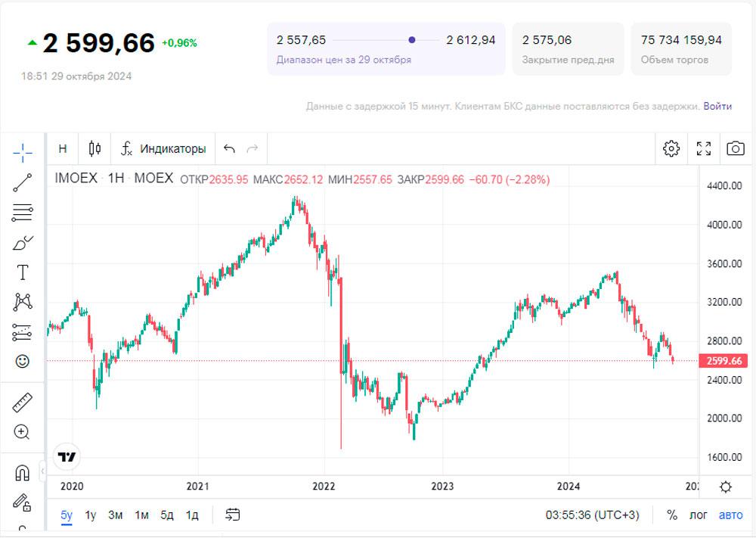Select the trend line drawing tool

tap(23, 182)
